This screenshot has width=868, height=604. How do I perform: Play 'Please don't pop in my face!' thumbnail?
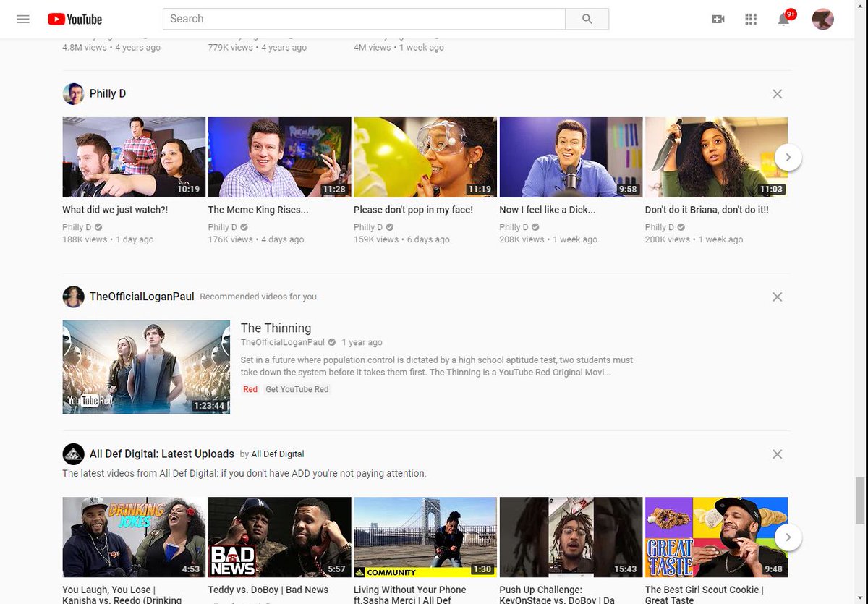pyautogui.click(x=425, y=157)
